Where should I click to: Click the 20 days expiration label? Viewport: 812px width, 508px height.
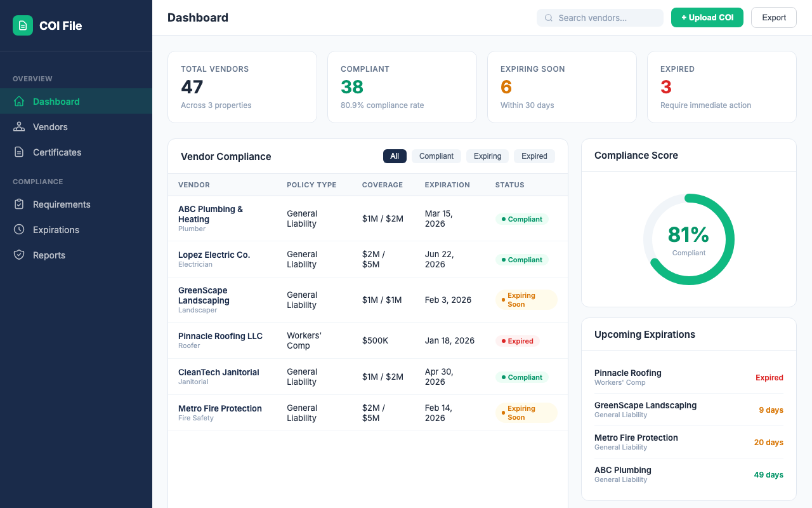769,443
